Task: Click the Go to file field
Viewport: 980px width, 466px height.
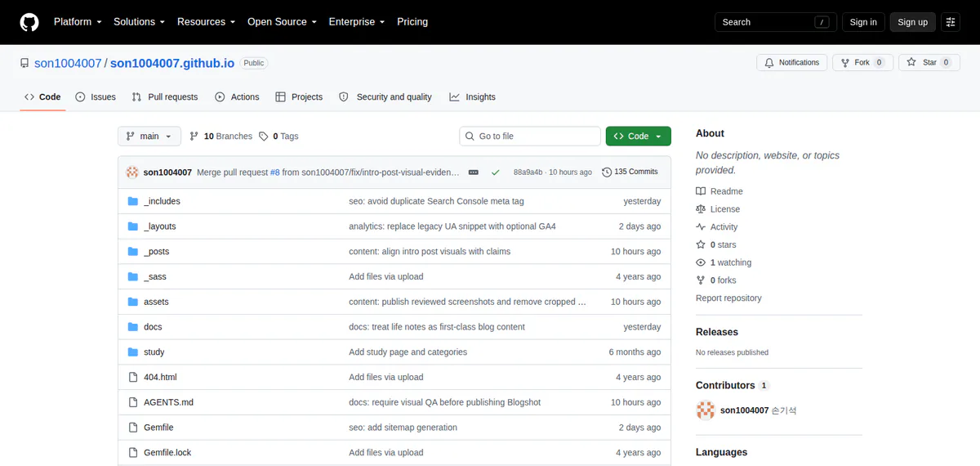Action: click(x=530, y=137)
